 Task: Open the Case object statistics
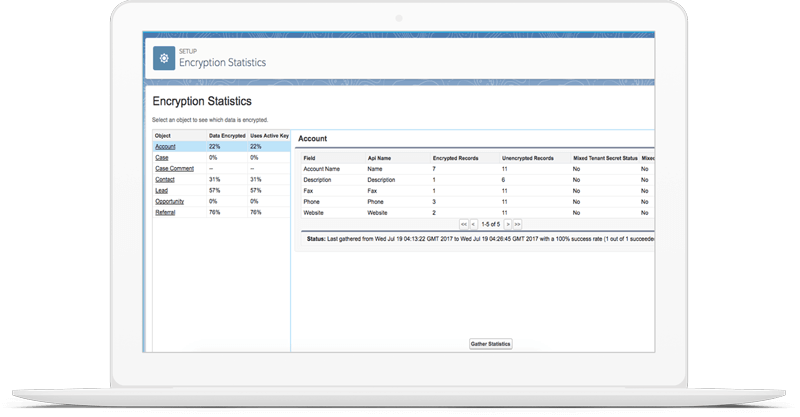(161, 157)
